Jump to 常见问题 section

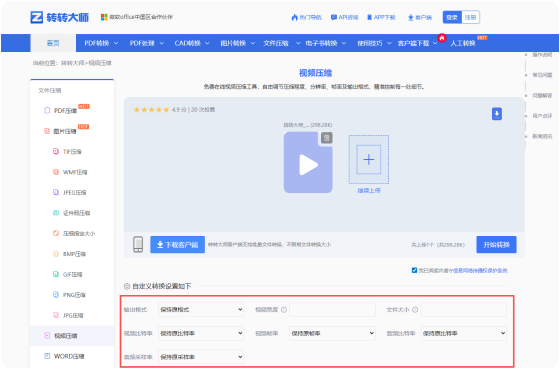(x=542, y=75)
